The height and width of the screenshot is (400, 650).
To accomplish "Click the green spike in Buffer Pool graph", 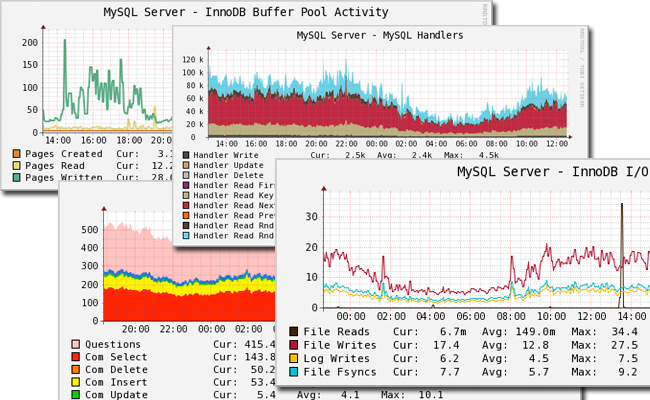I will pos(65,45).
